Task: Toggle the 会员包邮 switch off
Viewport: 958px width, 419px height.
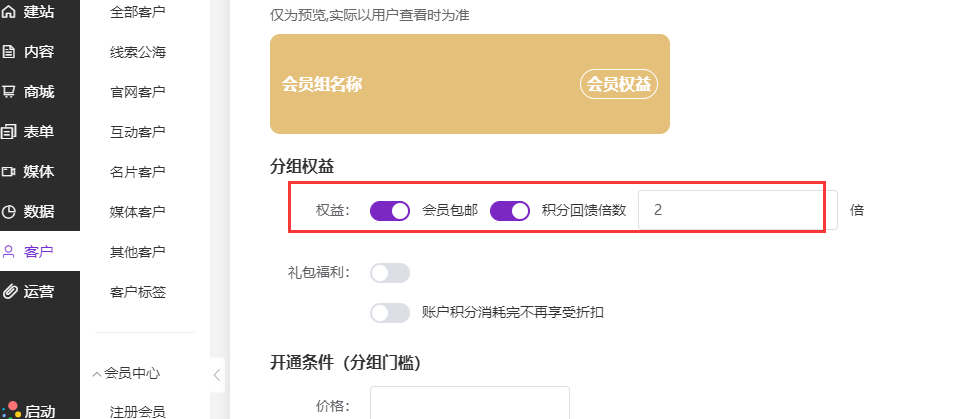Action: (389, 211)
